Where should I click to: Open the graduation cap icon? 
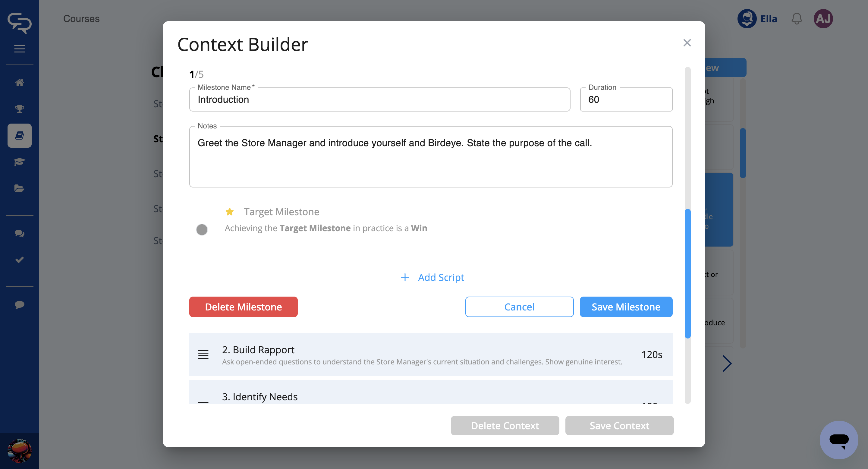(x=20, y=162)
